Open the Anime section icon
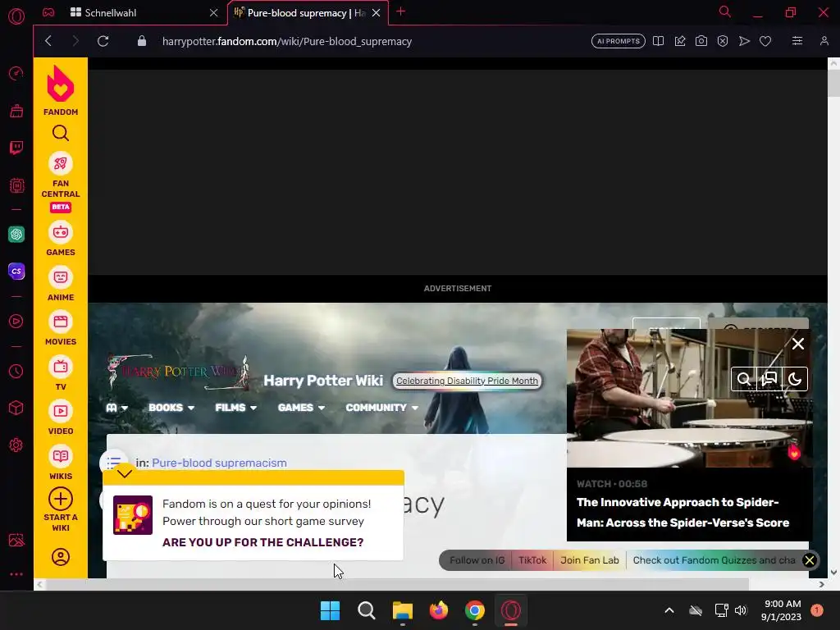 [61, 277]
